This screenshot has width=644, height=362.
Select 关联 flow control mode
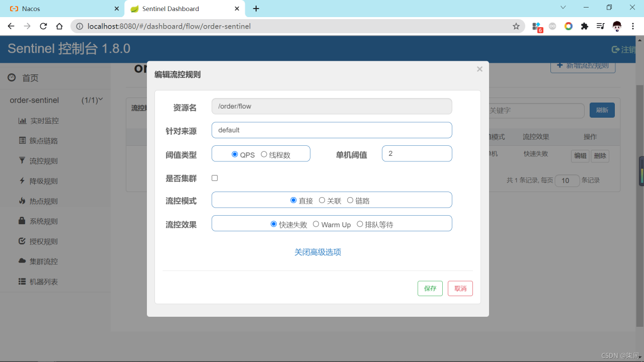point(322,200)
